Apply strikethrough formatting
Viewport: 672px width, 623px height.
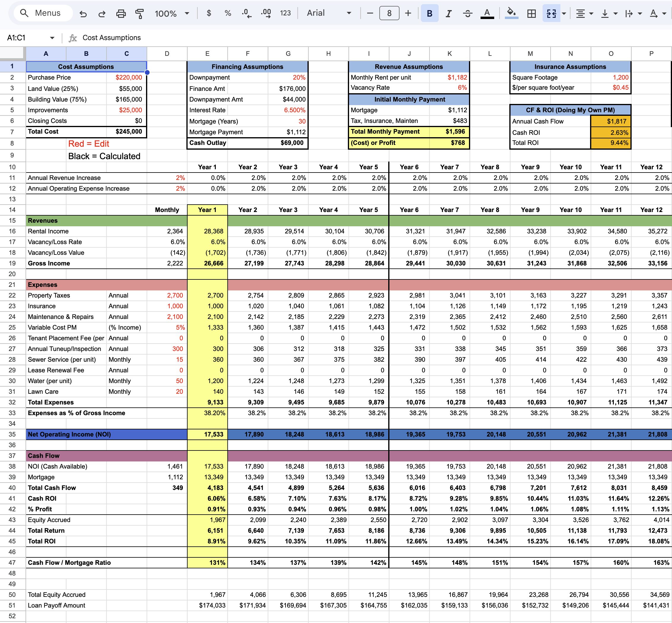(467, 13)
